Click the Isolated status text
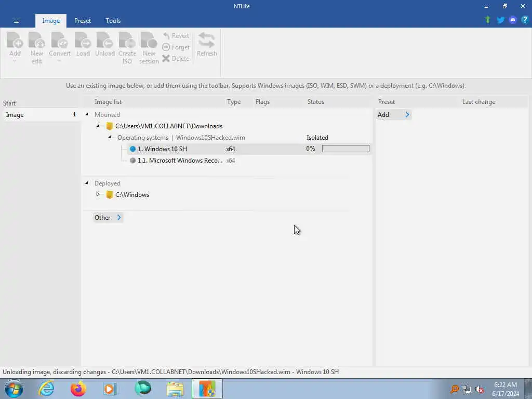The image size is (532, 399). point(317,138)
